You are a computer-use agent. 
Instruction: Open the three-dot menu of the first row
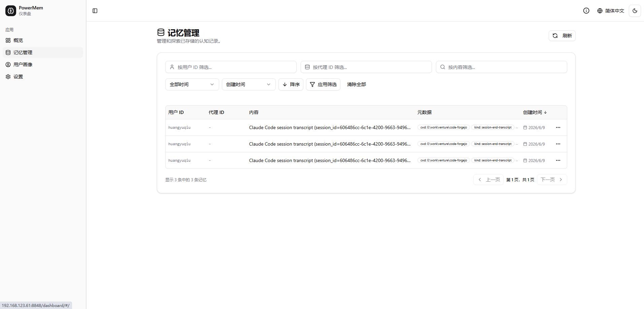click(x=558, y=127)
